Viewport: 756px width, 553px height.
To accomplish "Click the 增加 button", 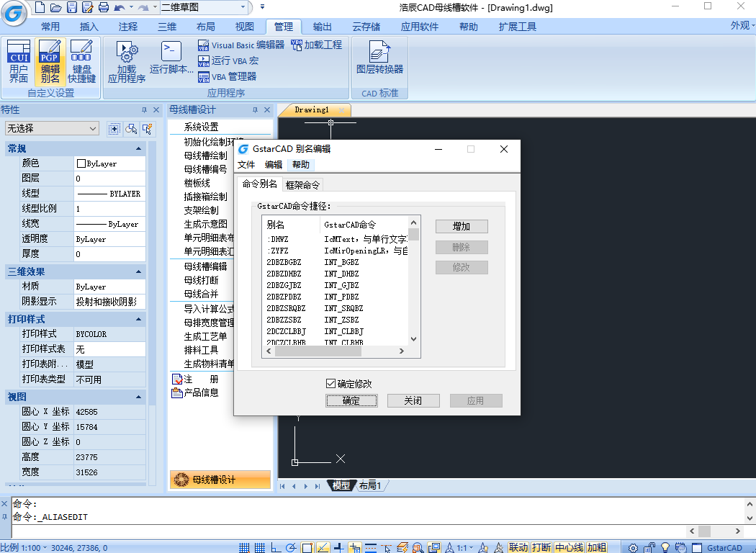I will pos(462,226).
